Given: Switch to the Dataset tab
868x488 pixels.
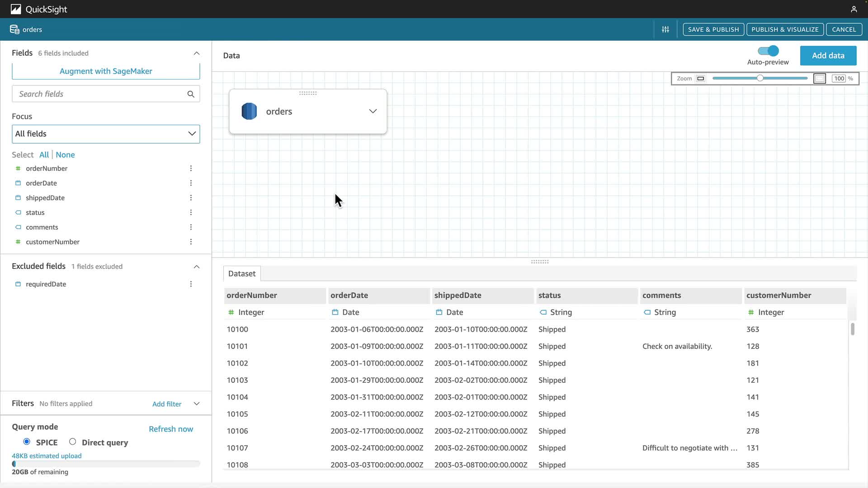Looking at the screenshot, I should pos(242,274).
